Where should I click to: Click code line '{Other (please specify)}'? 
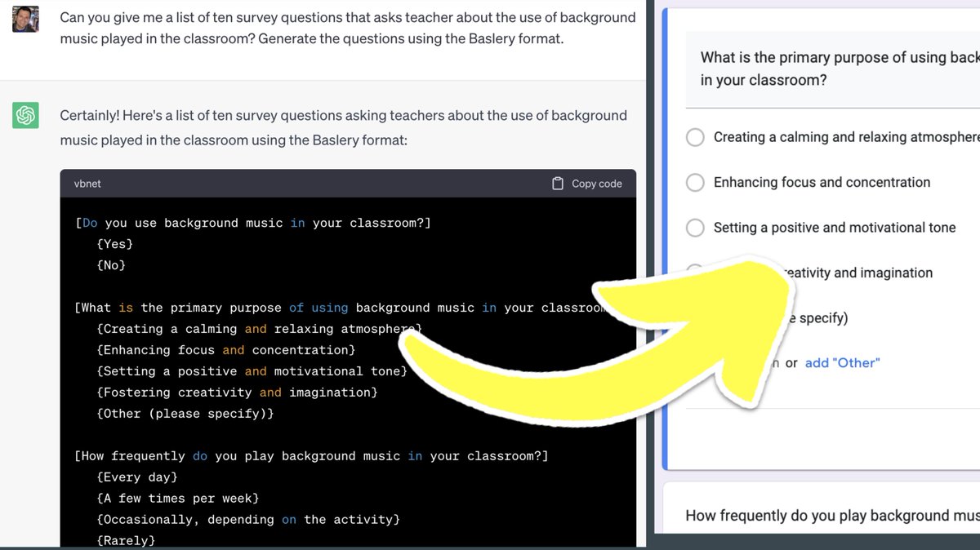click(x=185, y=414)
